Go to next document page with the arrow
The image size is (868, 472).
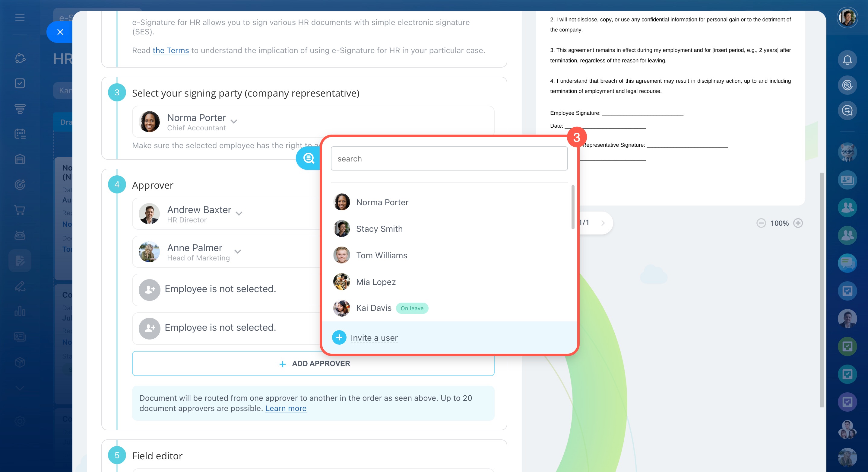(603, 222)
